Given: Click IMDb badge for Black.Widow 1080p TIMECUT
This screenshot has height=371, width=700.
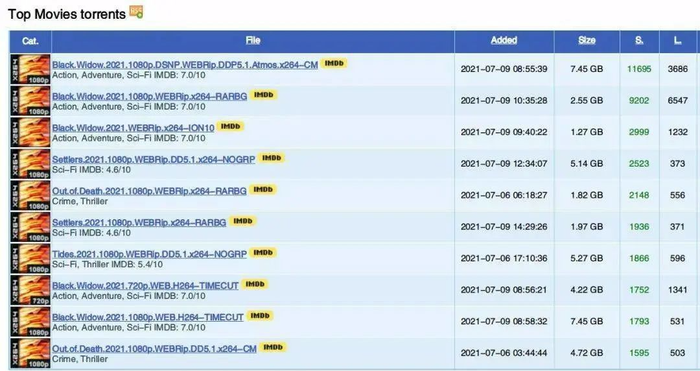Looking at the screenshot, I should (259, 316).
